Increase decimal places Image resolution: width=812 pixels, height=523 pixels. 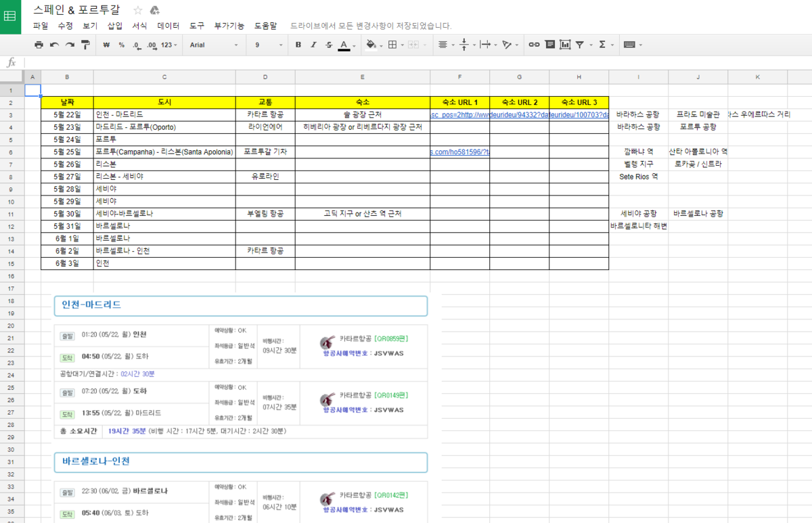coord(152,45)
